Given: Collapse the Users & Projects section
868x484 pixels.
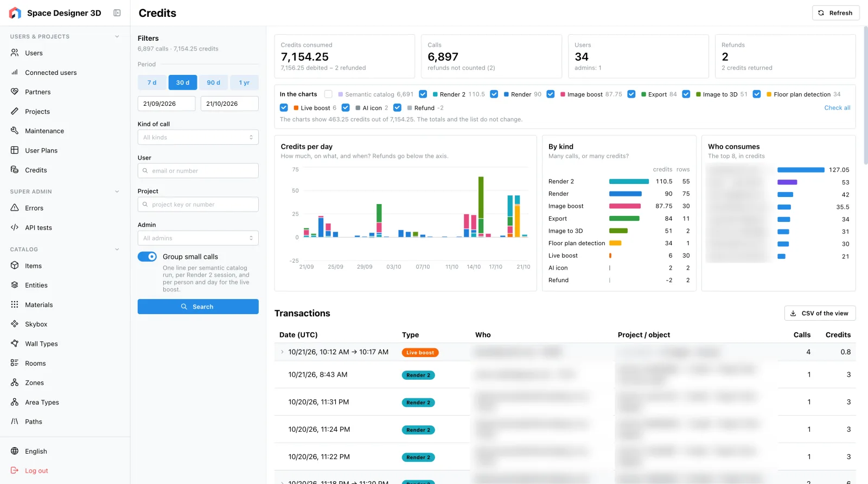Looking at the screenshot, I should pyautogui.click(x=117, y=37).
